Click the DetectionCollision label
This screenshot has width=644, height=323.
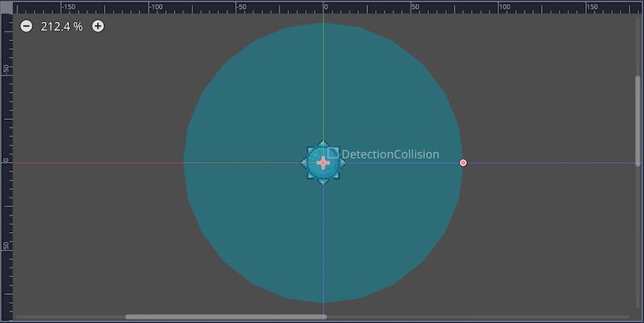coord(390,155)
